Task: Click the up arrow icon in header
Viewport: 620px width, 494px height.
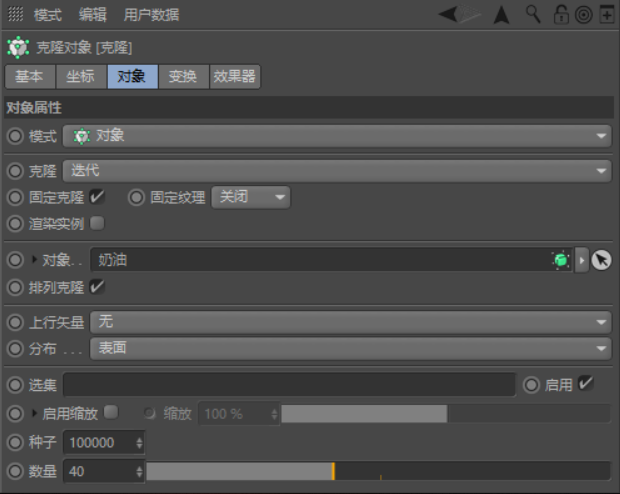Action: [x=501, y=14]
